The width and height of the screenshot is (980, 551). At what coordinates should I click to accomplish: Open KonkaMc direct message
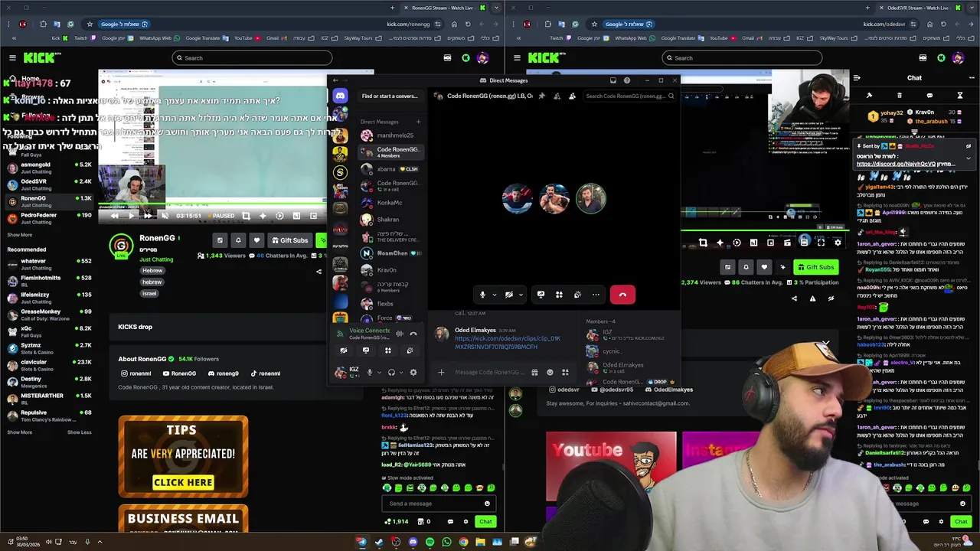(x=391, y=203)
